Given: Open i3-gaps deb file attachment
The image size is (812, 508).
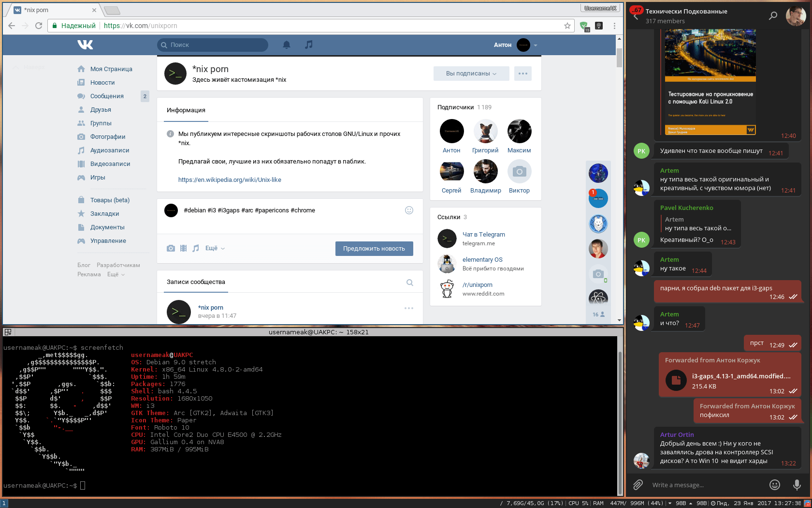Looking at the screenshot, I should (676, 380).
